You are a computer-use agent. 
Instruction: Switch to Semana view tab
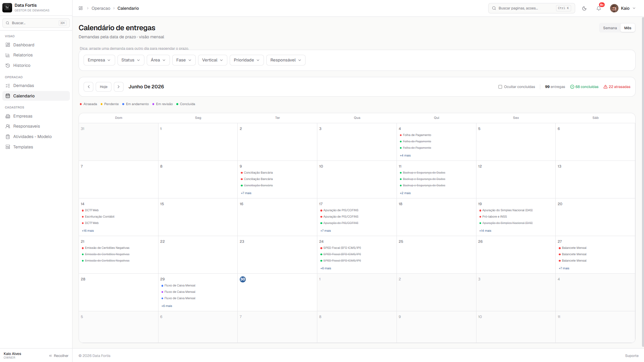610,28
